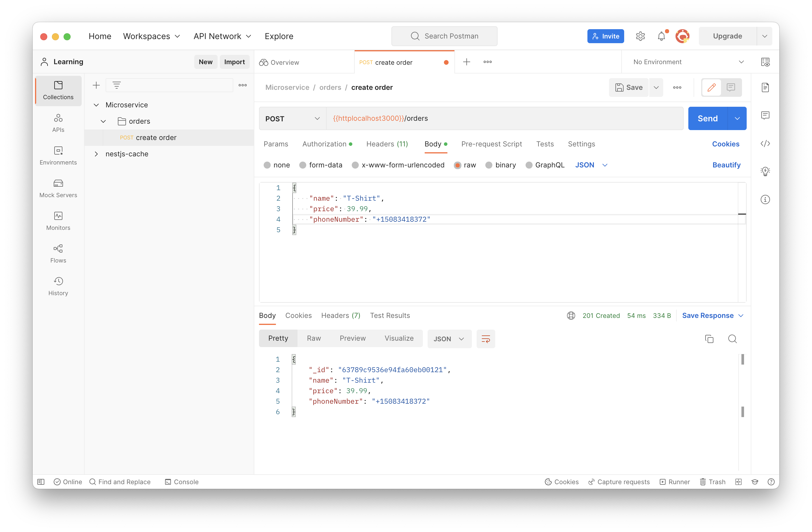
Task: Copy response body with copy icon
Action: click(x=709, y=339)
